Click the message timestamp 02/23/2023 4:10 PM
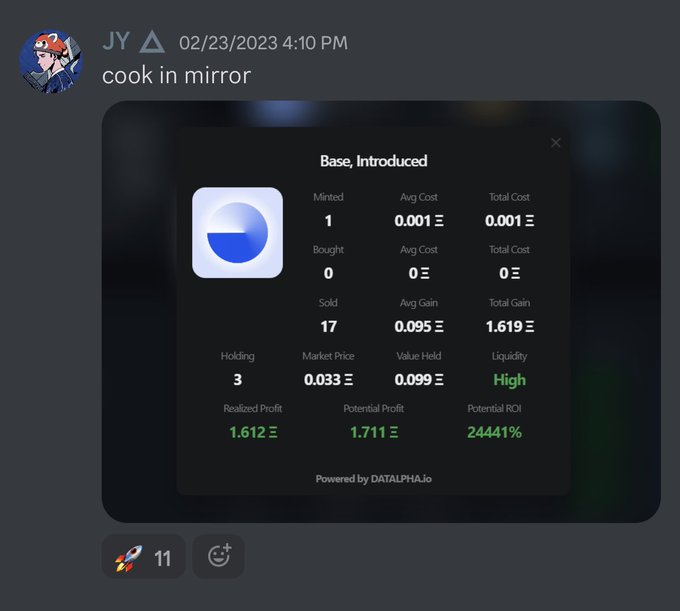 (x=263, y=43)
